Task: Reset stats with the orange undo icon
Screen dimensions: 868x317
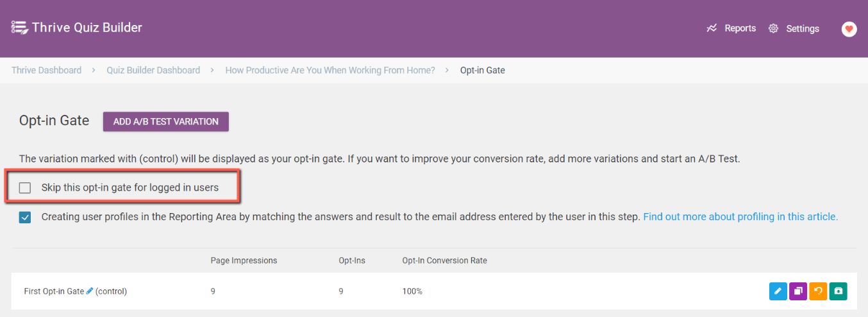Action: tap(818, 291)
